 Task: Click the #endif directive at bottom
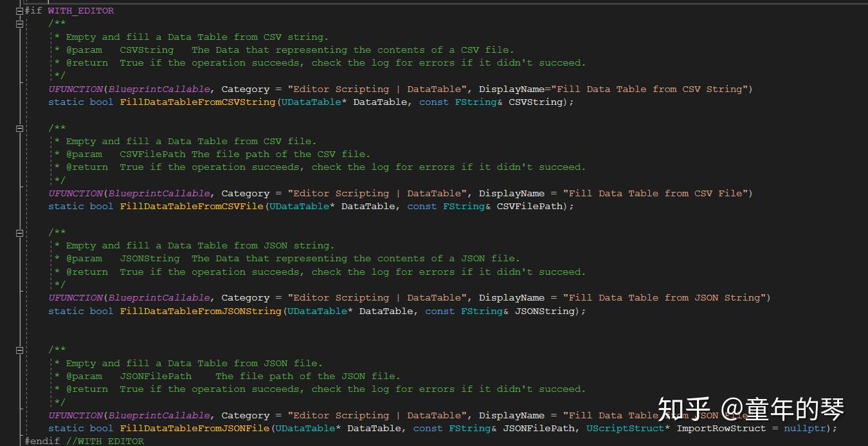pos(41,440)
